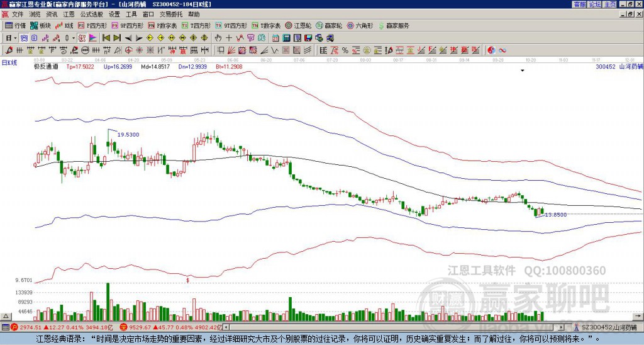Open the 赢家轮 wheel tool
The height and width of the screenshot is (345, 644).
pos(329,25)
